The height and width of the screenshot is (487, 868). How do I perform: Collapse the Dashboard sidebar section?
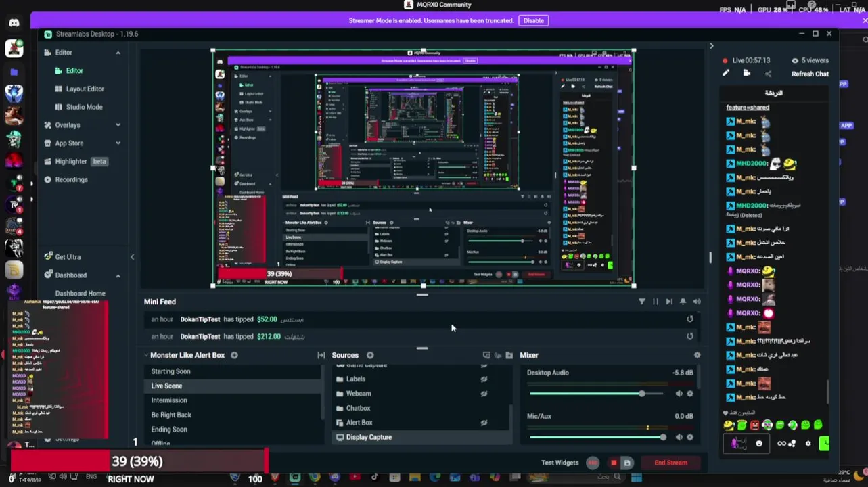click(x=118, y=275)
